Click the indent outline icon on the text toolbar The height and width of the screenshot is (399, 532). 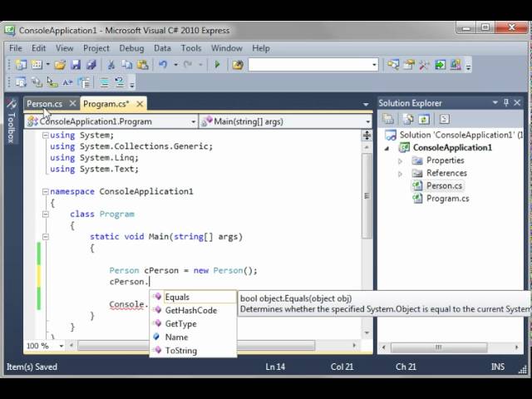point(84,82)
